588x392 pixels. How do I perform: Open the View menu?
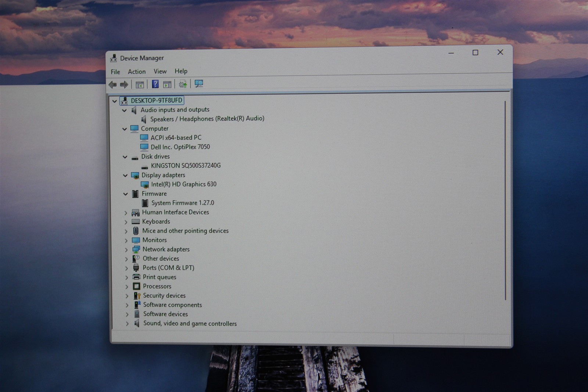160,71
